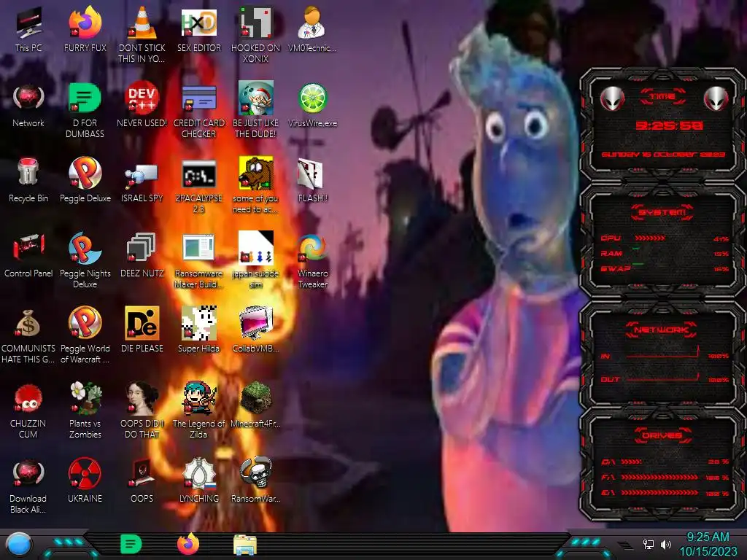This screenshot has width=747, height=560.
Task: Open the volume speaker tray icon
Action: coord(666,544)
